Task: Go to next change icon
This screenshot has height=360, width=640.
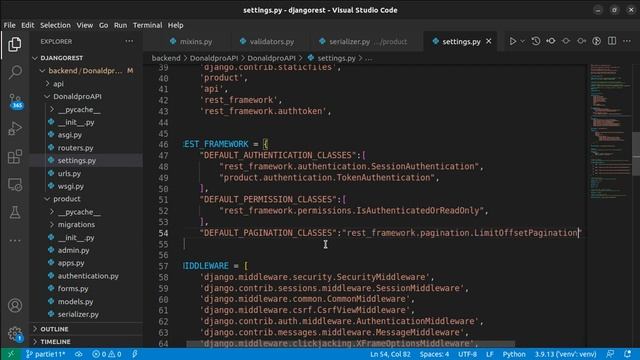Action: 581,41
